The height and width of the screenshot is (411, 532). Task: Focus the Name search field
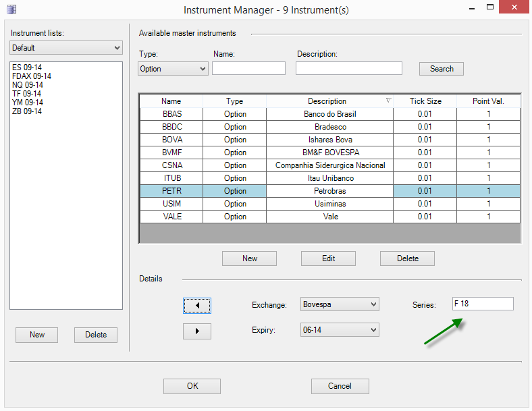[248, 68]
